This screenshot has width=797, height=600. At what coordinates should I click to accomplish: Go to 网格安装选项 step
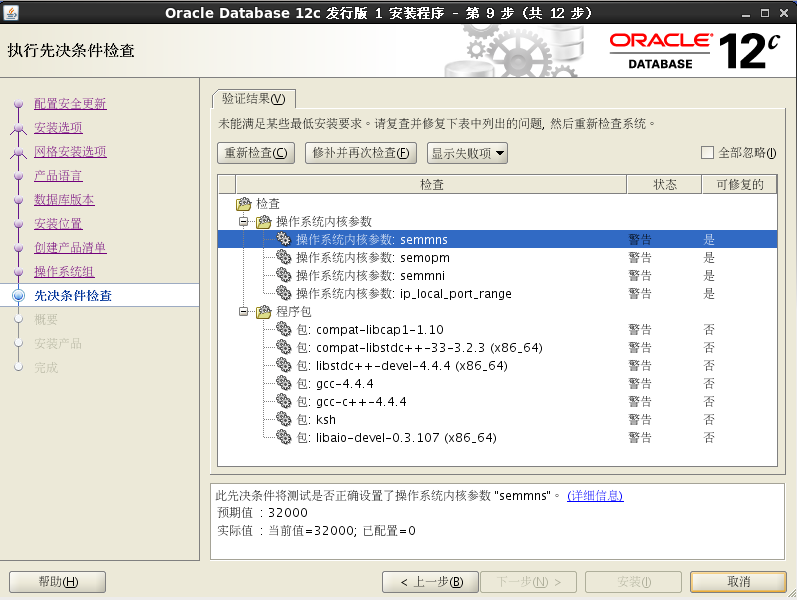coord(70,152)
